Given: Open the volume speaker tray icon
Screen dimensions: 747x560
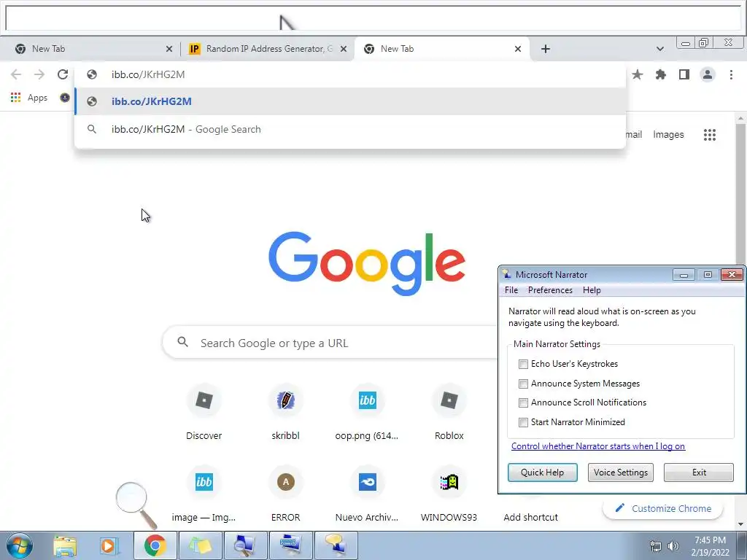Looking at the screenshot, I should pyautogui.click(x=673, y=547).
